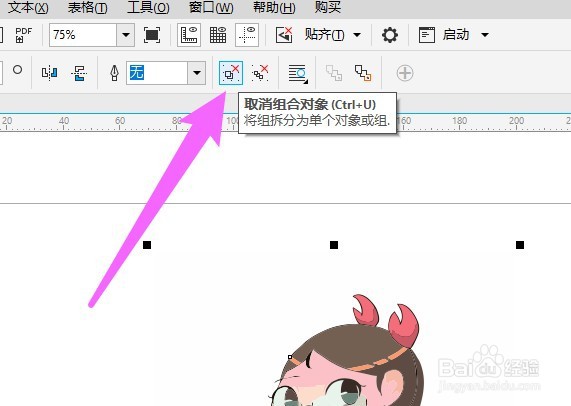Click the snap off icon
Viewport: 571px width, 406px height.
(x=284, y=35)
